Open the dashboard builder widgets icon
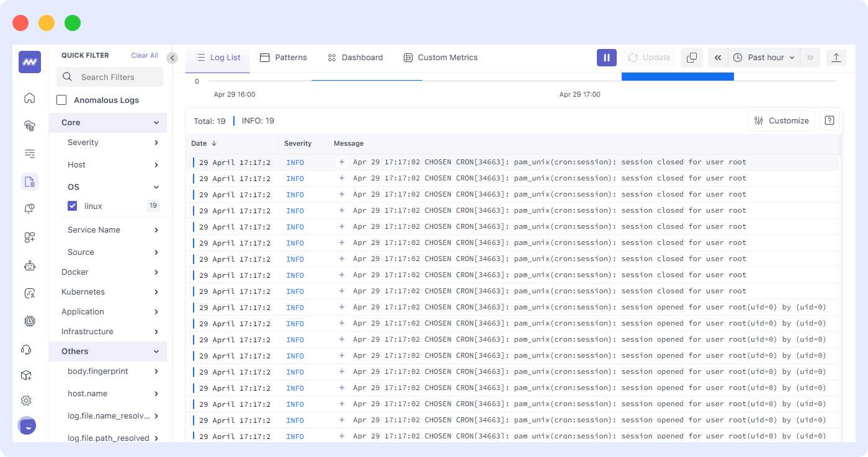Viewport: 868px width, 457px height. pyautogui.click(x=29, y=237)
